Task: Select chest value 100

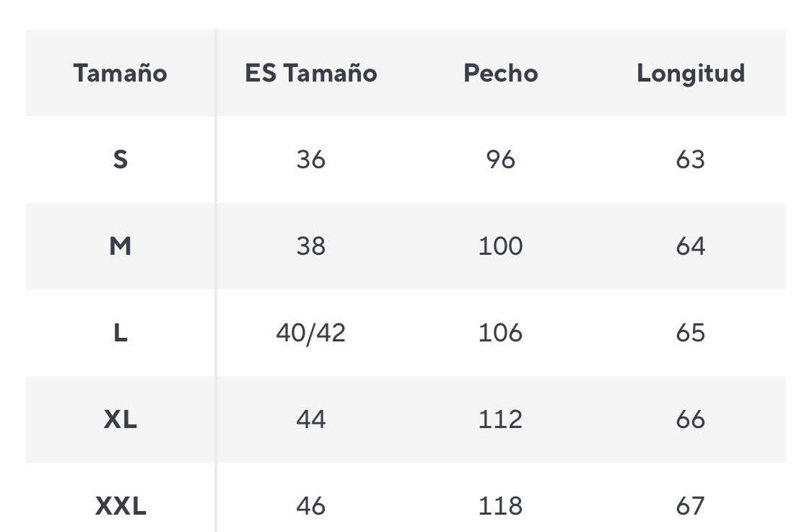Action: pos(500,246)
